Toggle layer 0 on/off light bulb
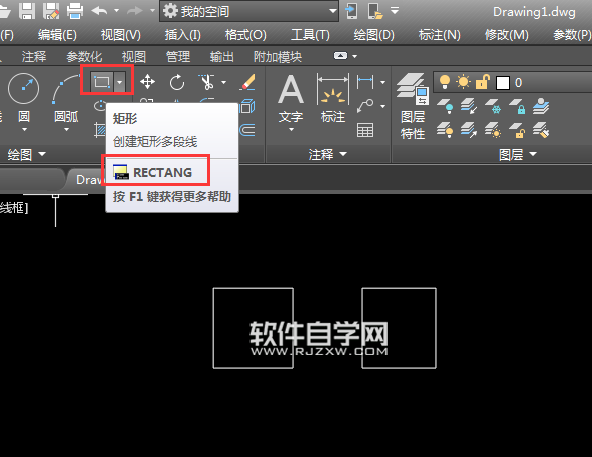This screenshot has width=592, height=457. coord(445,82)
